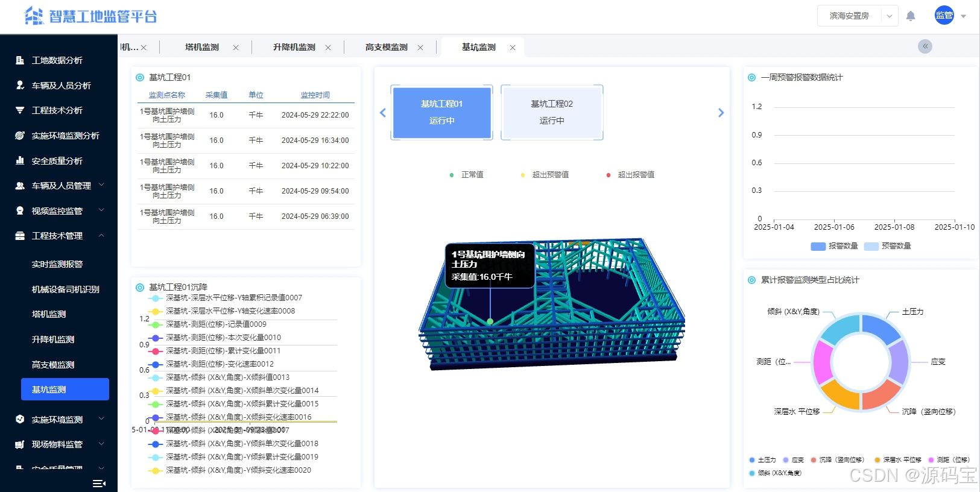The height and width of the screenshot is (492, 980).
Task: Toggle sidebar collapse icon at bottom
Action: 99,484
